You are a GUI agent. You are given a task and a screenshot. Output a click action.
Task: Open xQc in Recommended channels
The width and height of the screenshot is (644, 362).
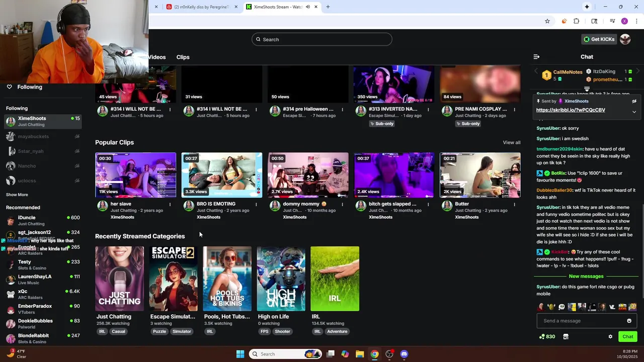coord(43,294)
